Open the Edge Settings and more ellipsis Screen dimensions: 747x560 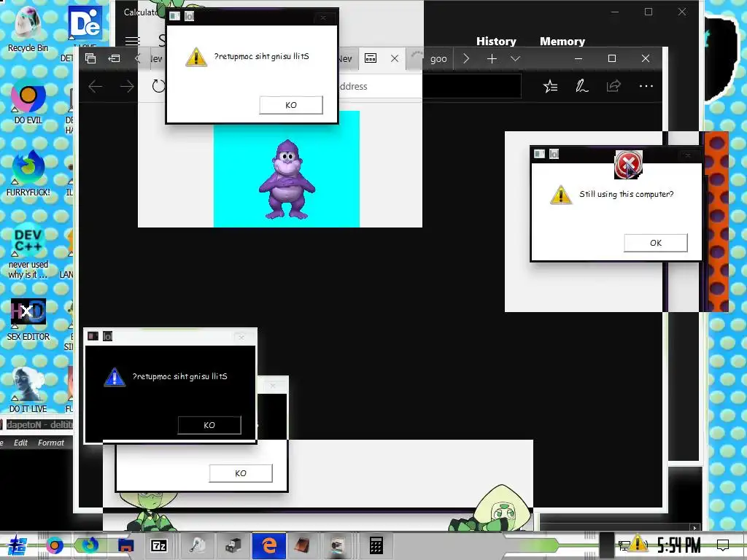(646, 86)
